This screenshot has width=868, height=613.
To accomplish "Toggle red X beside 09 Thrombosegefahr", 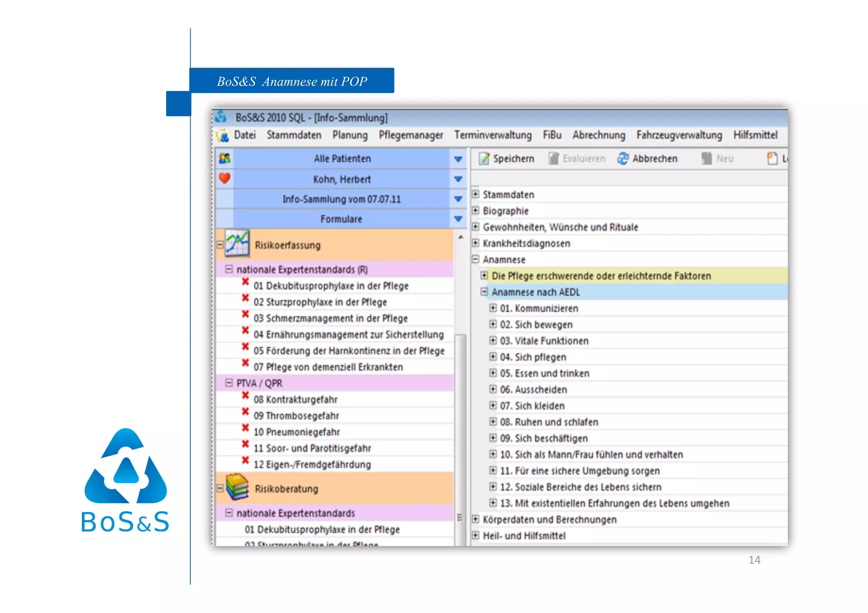I will pyautogui.click(x=245, y=412).
